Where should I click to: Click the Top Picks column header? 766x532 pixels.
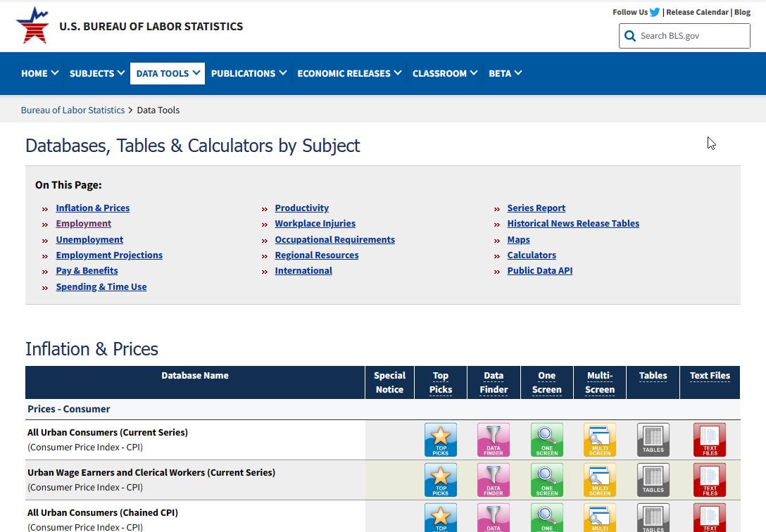(441, 383)
